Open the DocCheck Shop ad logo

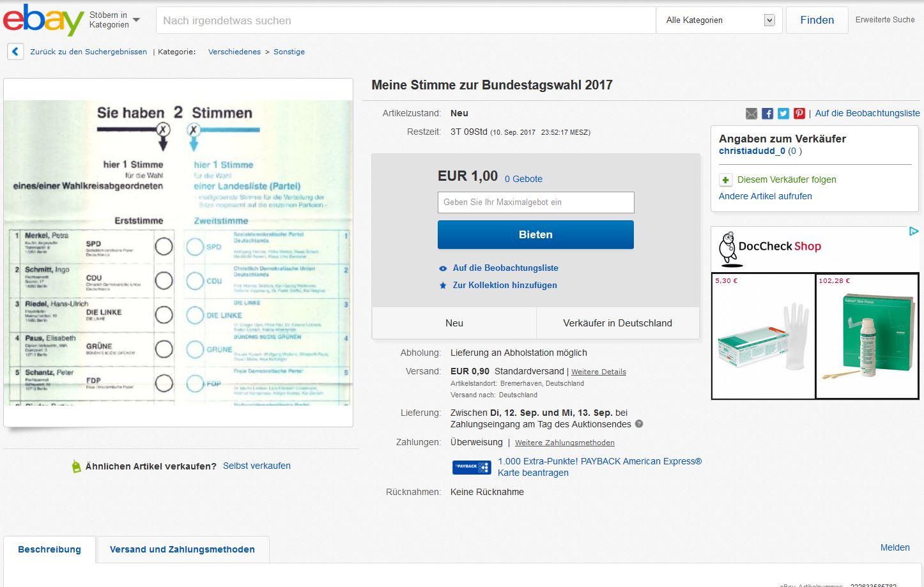coord(769,249)
